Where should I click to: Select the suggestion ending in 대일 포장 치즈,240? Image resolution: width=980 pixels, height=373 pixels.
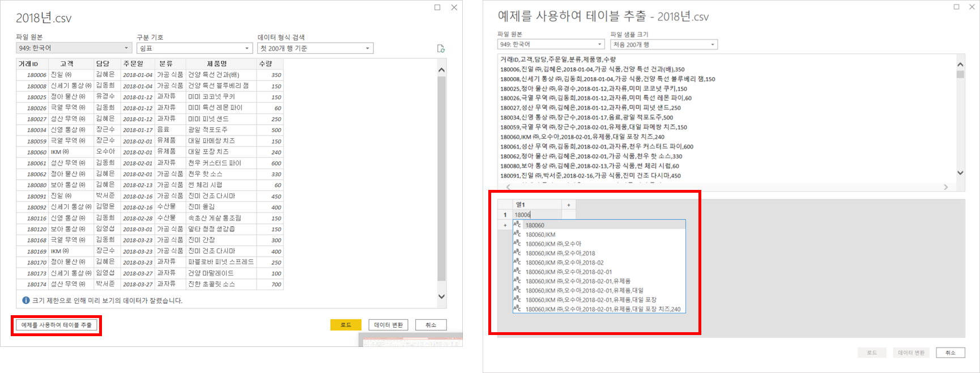(599, 309)
